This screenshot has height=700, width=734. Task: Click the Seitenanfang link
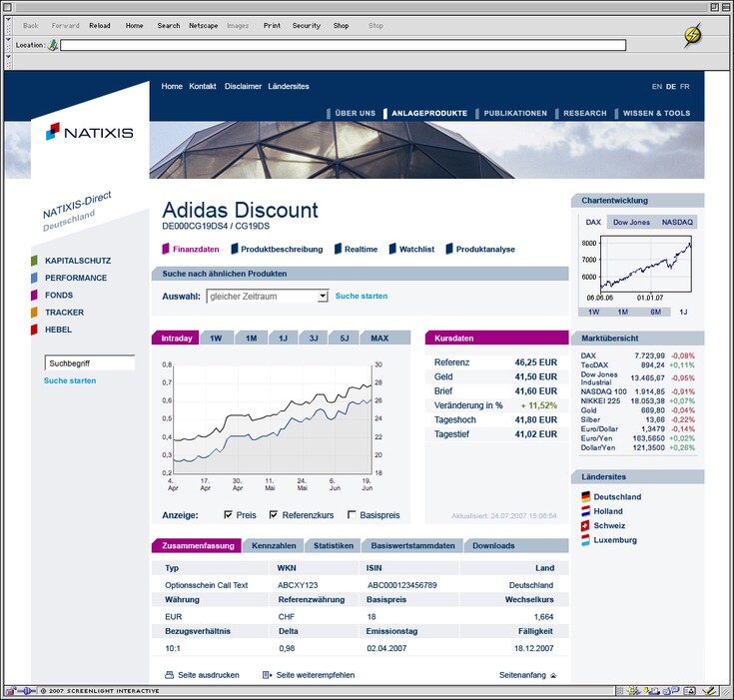point(522,675)
